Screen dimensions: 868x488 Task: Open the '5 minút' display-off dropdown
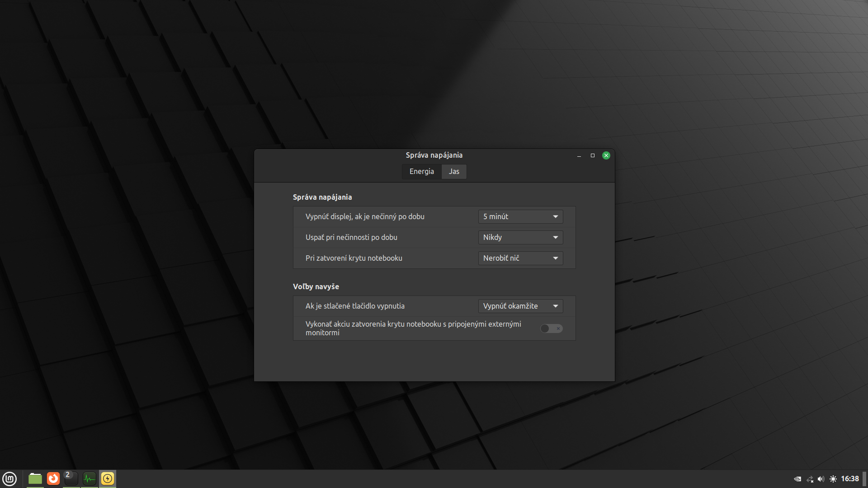tap(520, 216)
